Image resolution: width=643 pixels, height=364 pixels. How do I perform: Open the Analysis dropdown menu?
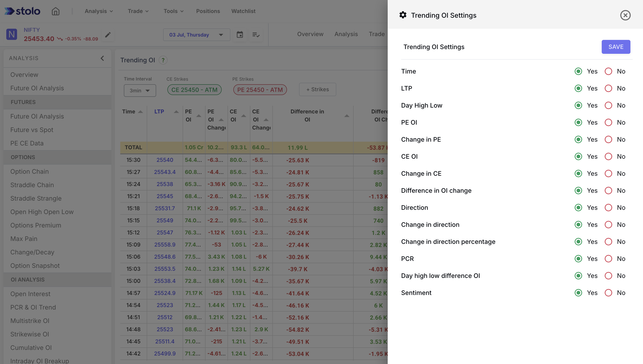point(99,11)
